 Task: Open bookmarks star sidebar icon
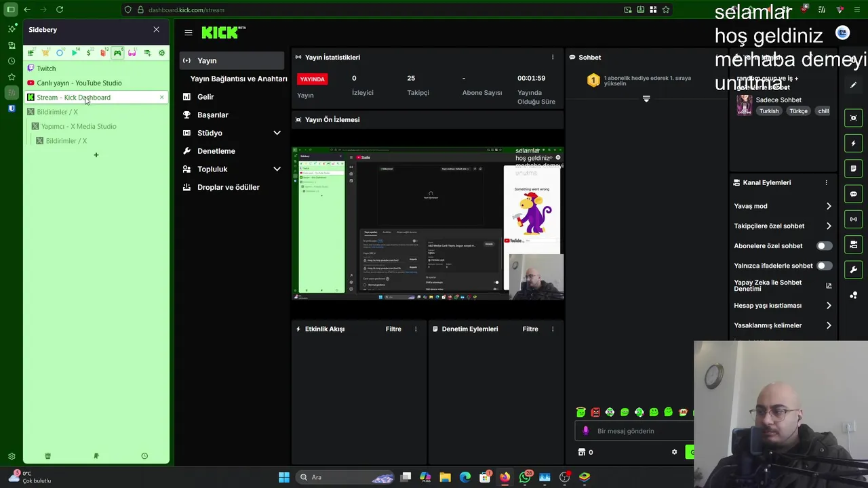(12, 77)
